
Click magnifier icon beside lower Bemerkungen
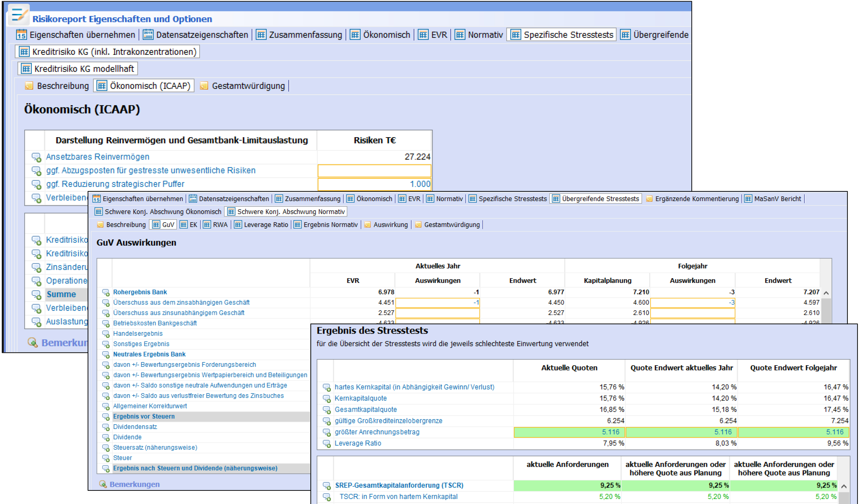102,484
